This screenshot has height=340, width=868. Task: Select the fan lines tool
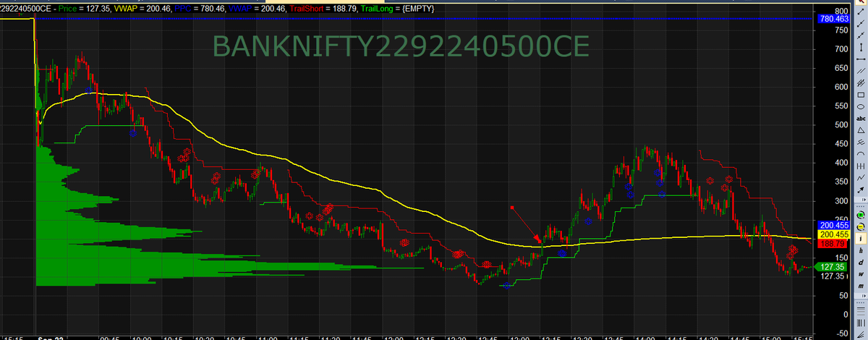tap(861, 334)
